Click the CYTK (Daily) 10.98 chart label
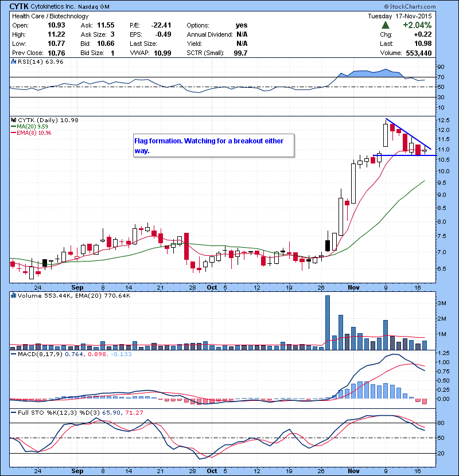459x476 pixels. click(x=48, y=120)
